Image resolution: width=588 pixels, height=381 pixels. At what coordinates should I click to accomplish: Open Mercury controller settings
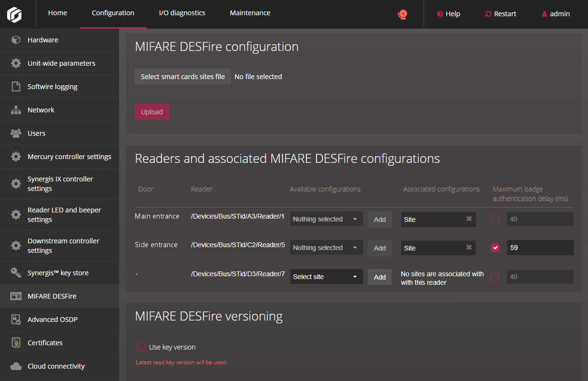(x=69, y=156)
